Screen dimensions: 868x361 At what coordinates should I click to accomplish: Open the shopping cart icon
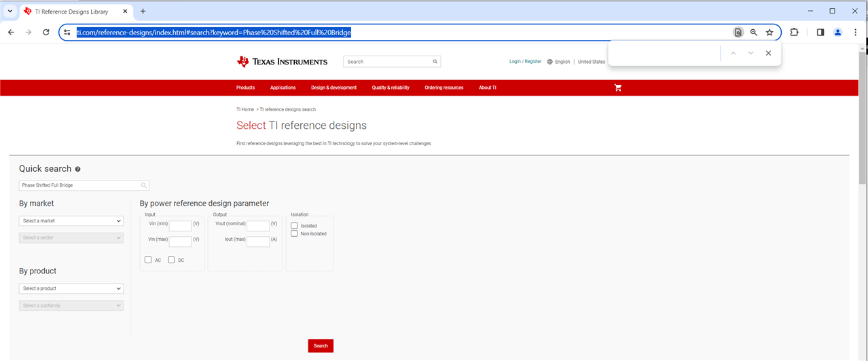pyautogui.click(x=617, y=88)
